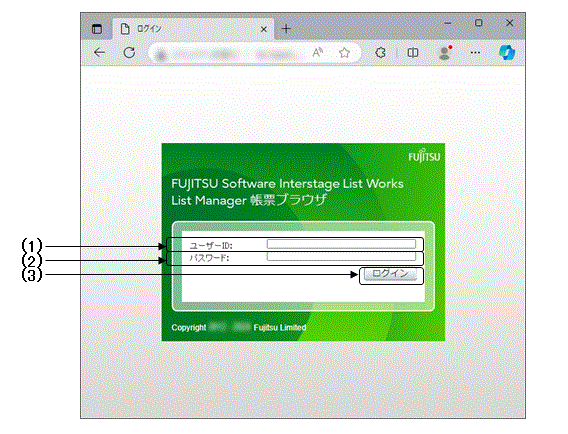Click the browser back arrow
The width and height of the screenshot is (568, 434).
pyautogui.click(x=100, y=53)
